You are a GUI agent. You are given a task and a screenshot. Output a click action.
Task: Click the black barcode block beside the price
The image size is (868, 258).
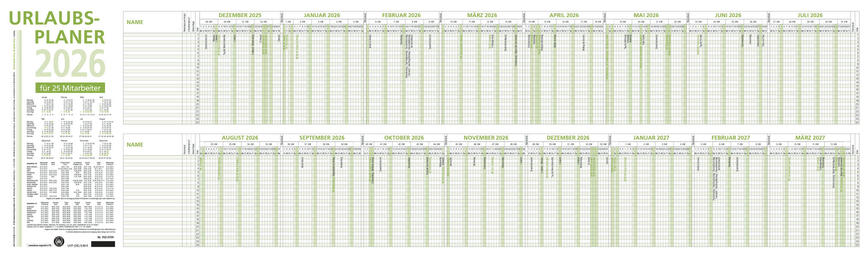pos(103,244)
